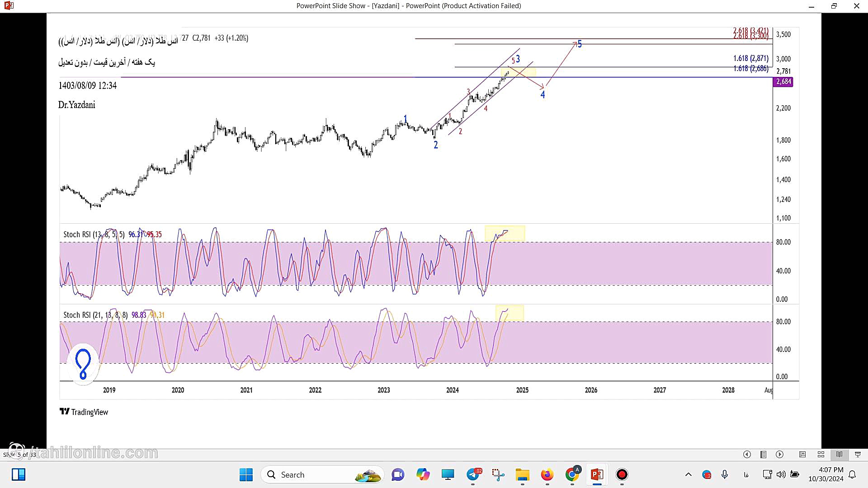Open the clock and date flyout
868x488 pixels.
826,474
